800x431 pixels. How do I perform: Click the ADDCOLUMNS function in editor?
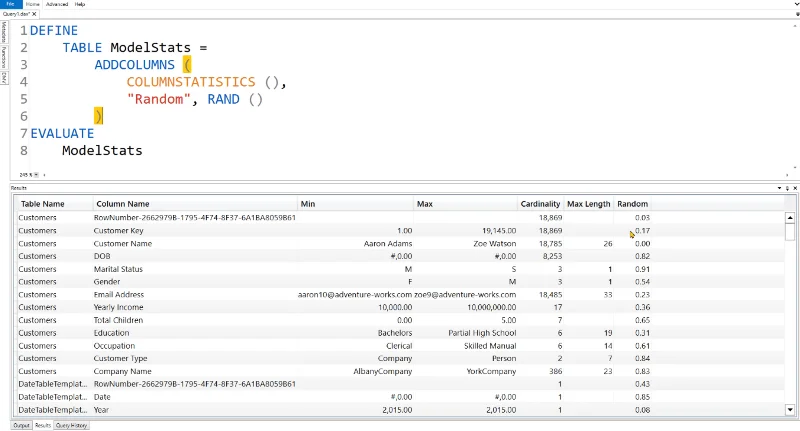coord(135,65)
